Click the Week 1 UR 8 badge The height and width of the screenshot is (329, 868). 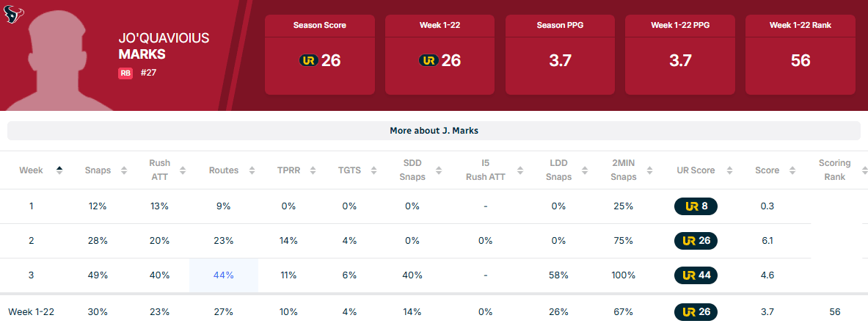coord(696,206)
